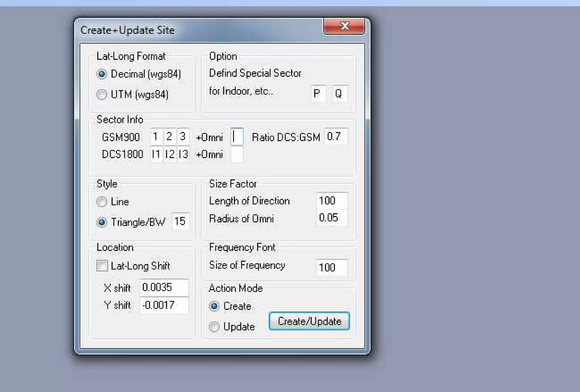
Task: Focus the GSM900 +Omni input box
Action: pyautogui.click(x=237, y=137)
